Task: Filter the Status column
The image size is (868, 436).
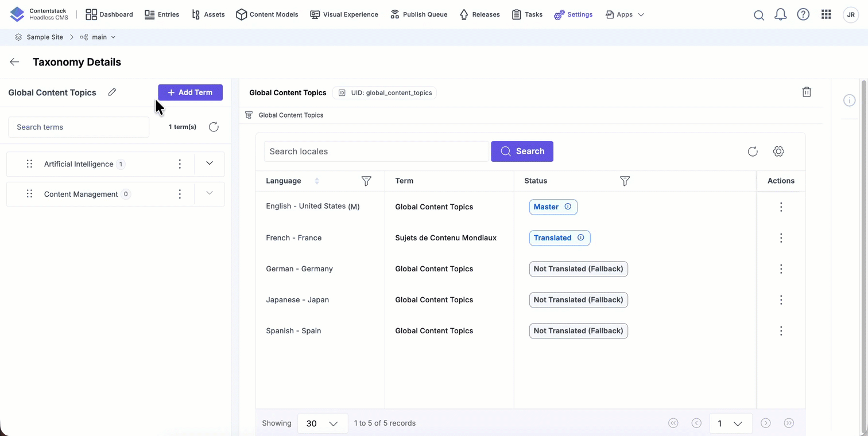Action: click(x=625, y=181)
